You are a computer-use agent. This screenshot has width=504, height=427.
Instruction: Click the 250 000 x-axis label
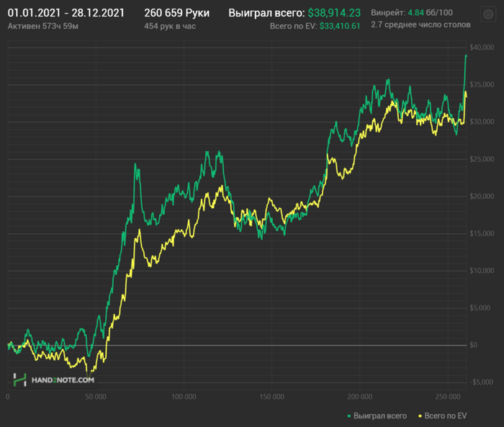pyautogui.click(x=448, y=397)
